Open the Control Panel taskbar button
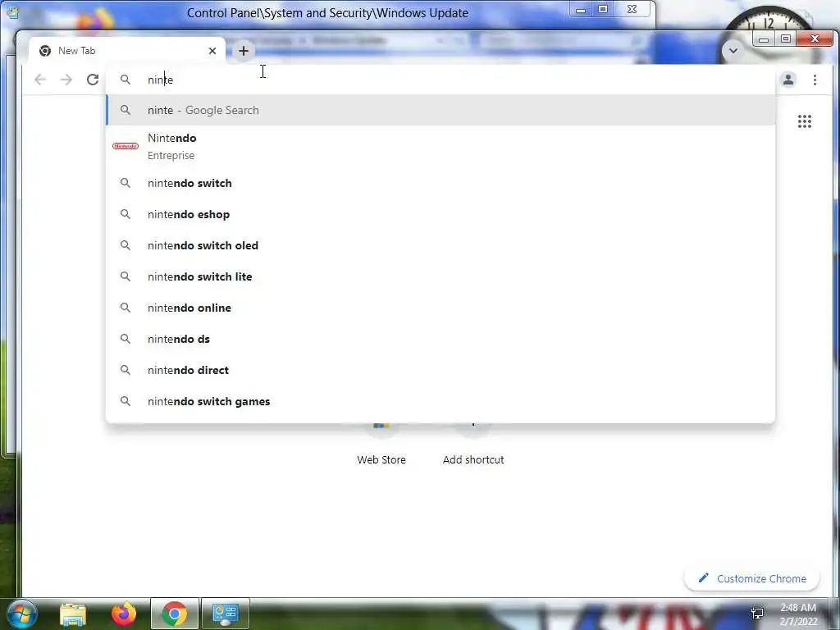 (x=226, y=614)
